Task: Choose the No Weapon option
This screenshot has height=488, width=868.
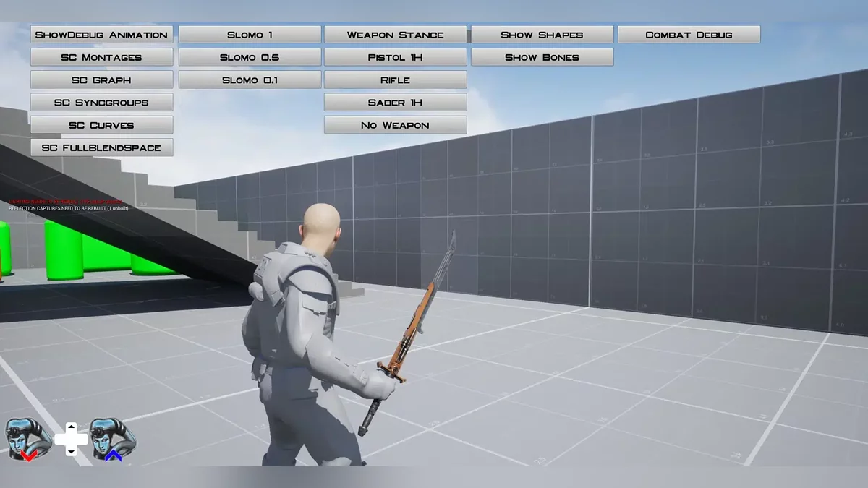Action: (x=396, y=125)
